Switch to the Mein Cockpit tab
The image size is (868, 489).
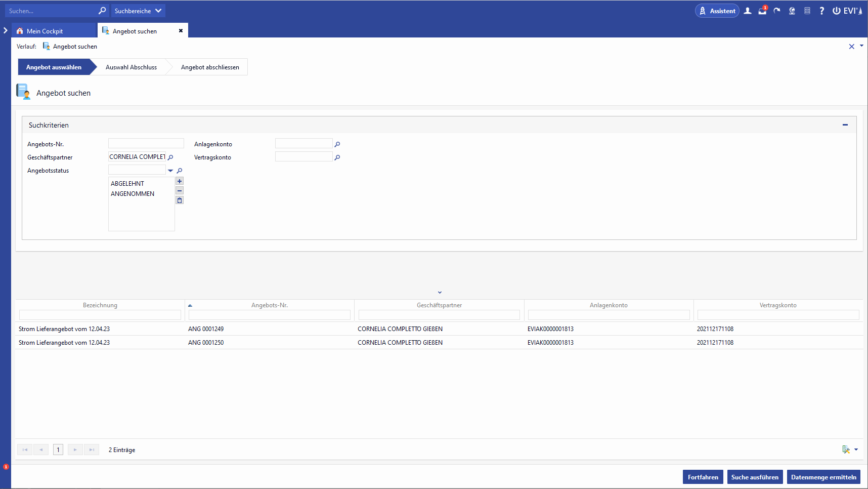click(45, 31)
